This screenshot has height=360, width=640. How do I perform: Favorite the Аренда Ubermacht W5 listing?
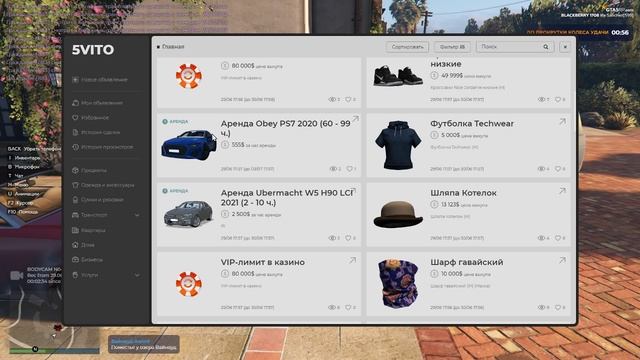coord(348,238)
